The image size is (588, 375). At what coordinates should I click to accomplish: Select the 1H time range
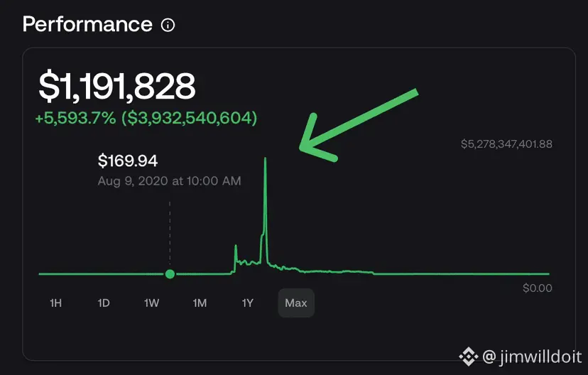(x=55, y=303)
